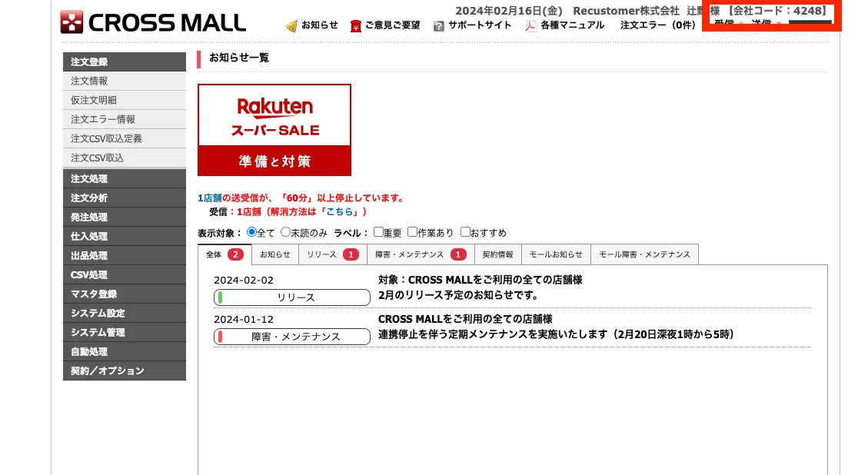
Task: Switch to the モールお知らせ tab
Action: [x=556, y=254]
